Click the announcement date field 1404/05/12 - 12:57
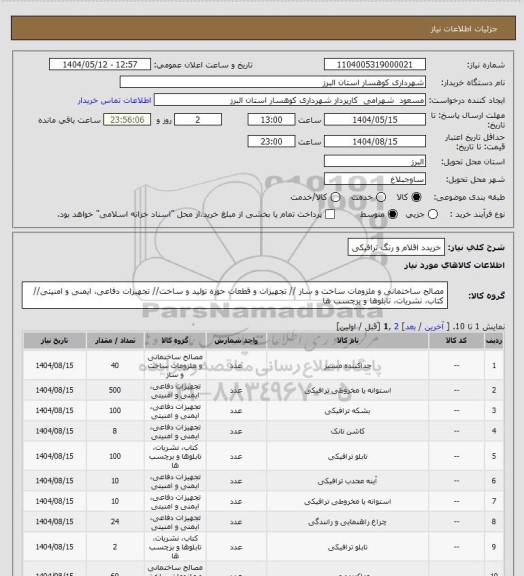The image size is (524, 576). click(100, 65)
